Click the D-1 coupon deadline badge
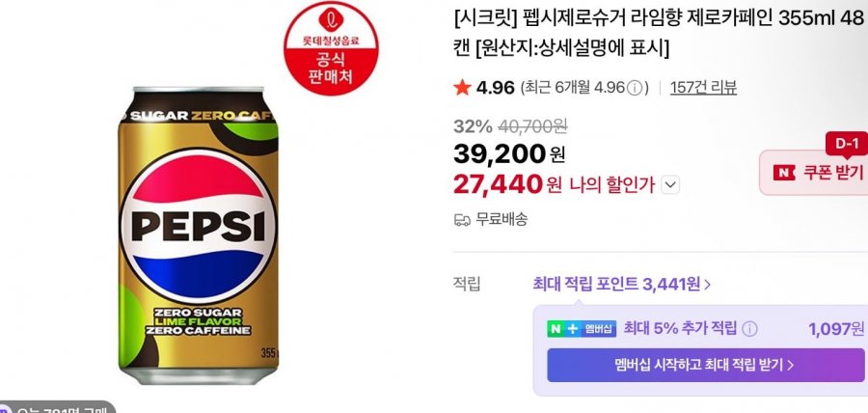868x413 pixels. [846, 144]
